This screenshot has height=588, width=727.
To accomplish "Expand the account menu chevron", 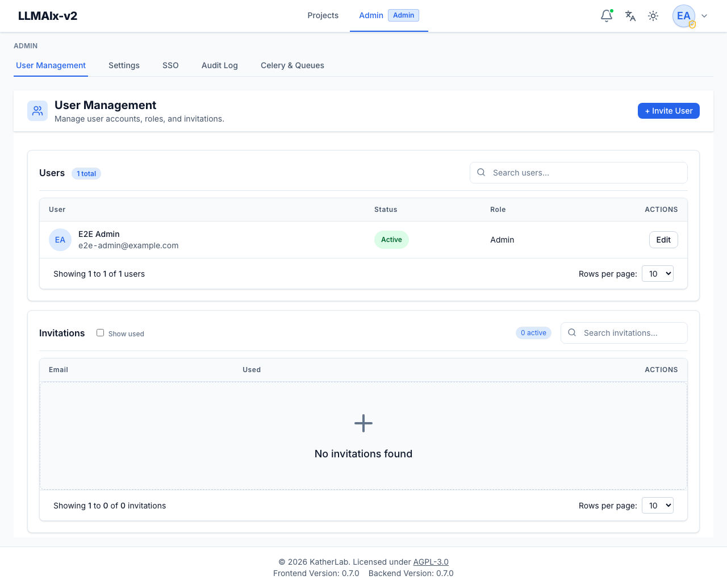I will click(704, 16).
